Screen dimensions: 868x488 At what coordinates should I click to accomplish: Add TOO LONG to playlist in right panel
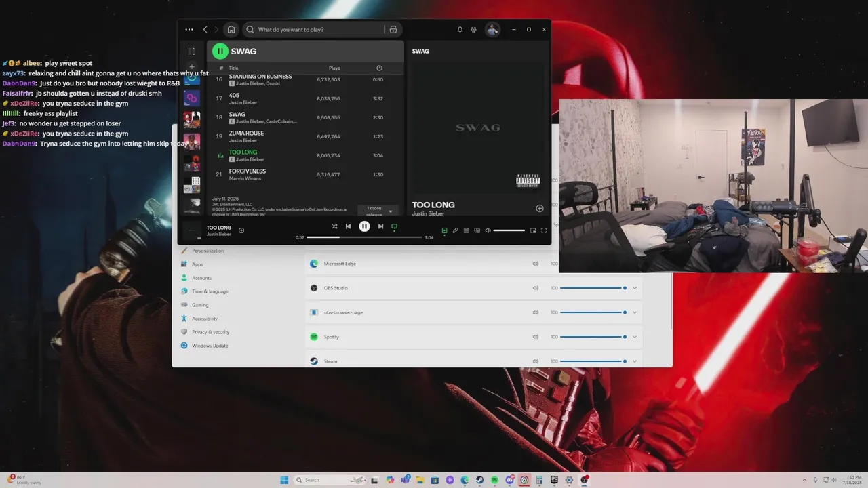(540, 209)
